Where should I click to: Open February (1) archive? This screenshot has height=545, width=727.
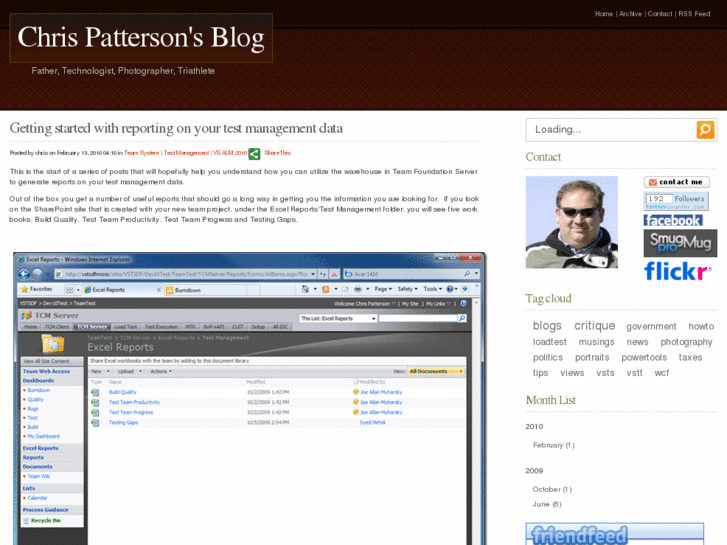554,445
